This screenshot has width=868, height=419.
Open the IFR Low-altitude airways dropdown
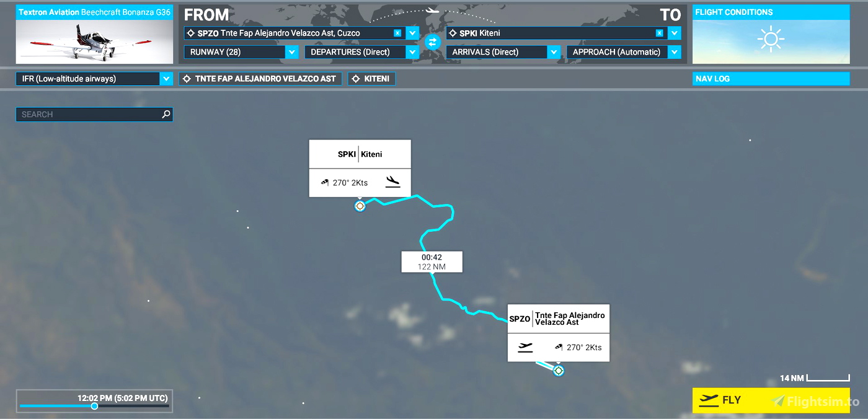point(94,79)
